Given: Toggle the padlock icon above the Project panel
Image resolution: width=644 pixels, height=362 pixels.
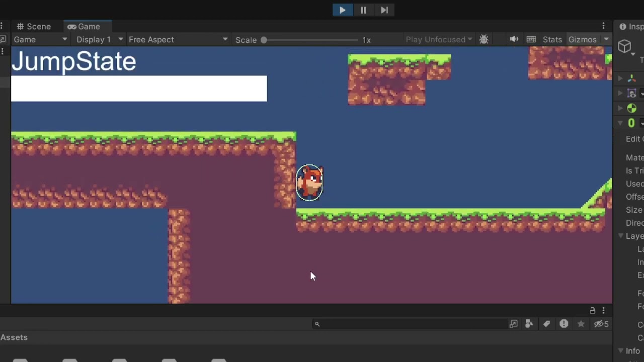Looking at the screenshot, I should (x=592, y=310).
